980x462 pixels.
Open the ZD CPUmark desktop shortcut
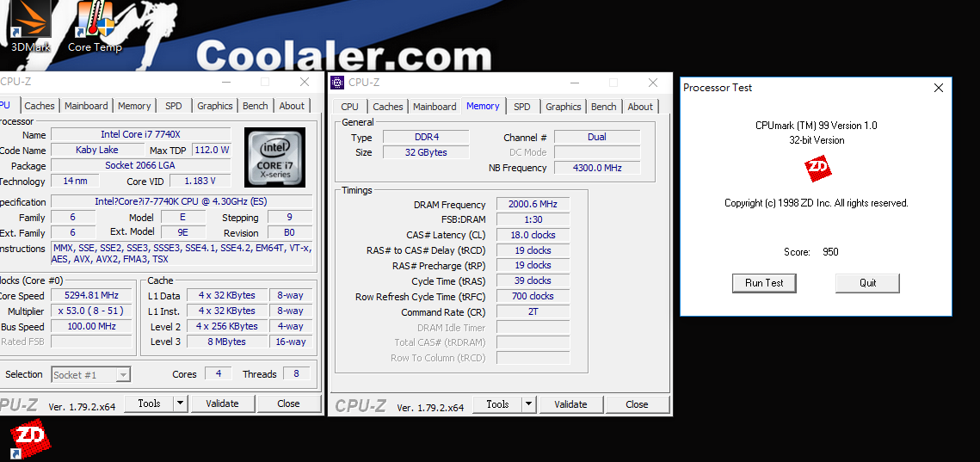click(31, 440)
